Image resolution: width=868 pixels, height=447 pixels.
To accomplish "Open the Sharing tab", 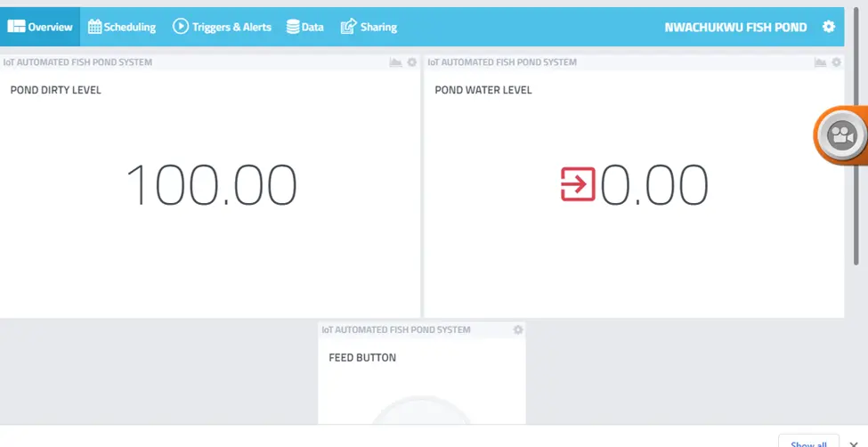I will (x=369, y=27).
